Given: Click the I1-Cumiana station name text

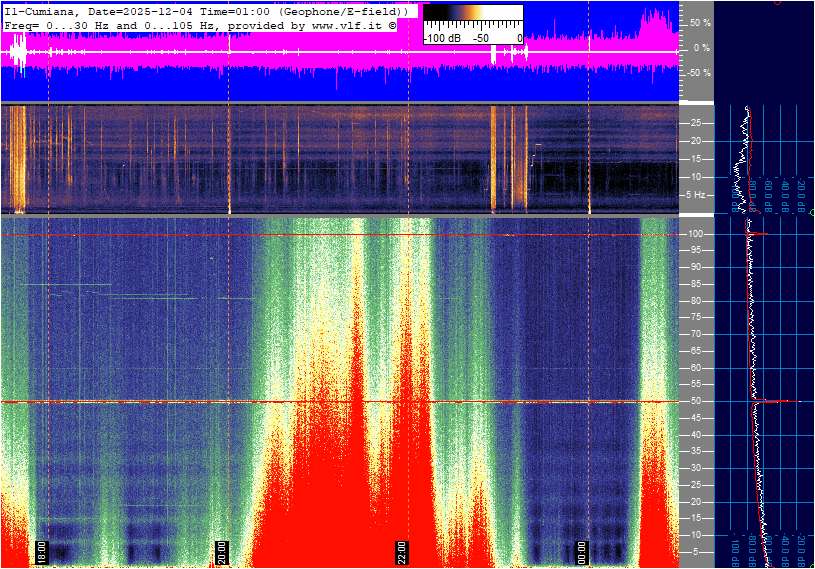Looking at the screenshot, I should pyautogui.click(x=41, y=11).
